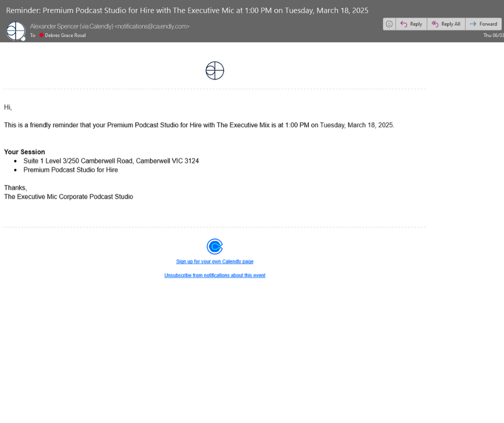Click the email subject line heading
The image size is (504, 423).
click(x=186, y=10)
